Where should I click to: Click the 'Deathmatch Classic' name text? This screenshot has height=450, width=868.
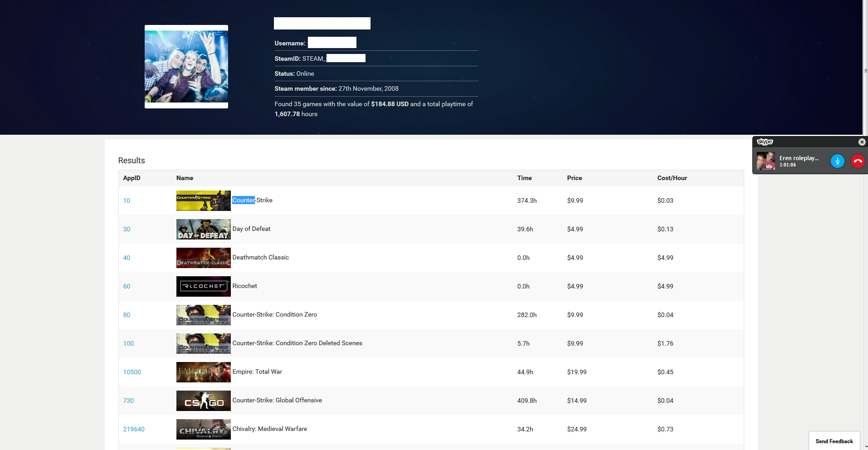pos(260,257)
